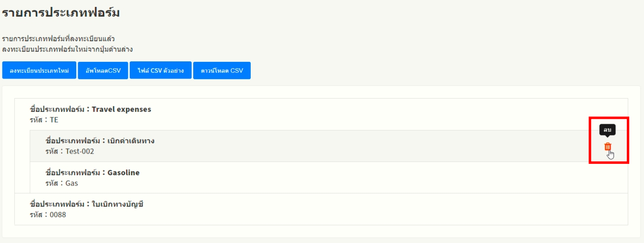
Task: Hit the ดาวน์โหลด CSV button
Action: point(222,71)
